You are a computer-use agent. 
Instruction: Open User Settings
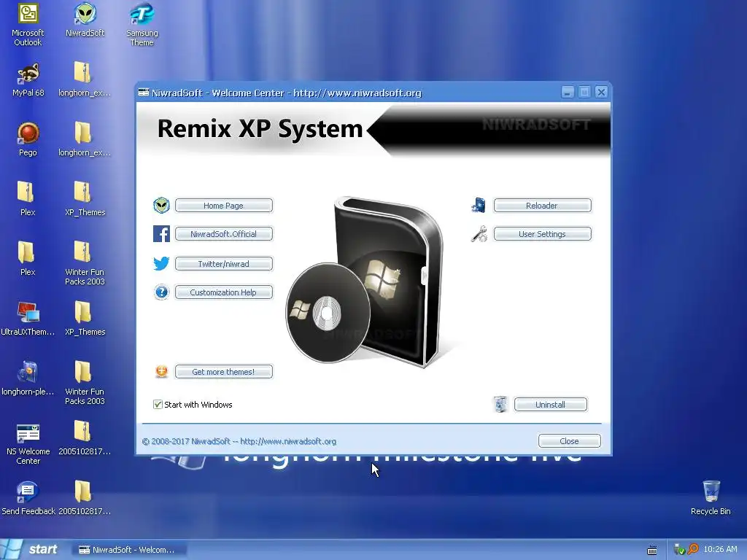click(x=542, y=234)
